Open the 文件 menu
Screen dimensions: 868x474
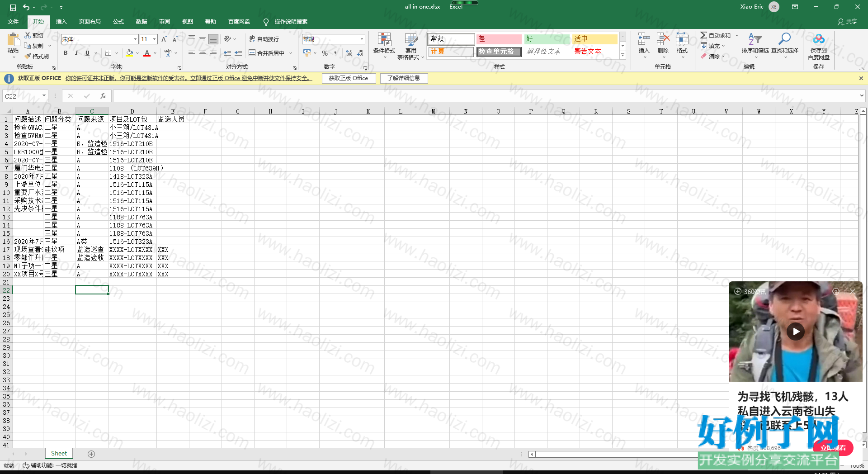[x=13, y=22]
